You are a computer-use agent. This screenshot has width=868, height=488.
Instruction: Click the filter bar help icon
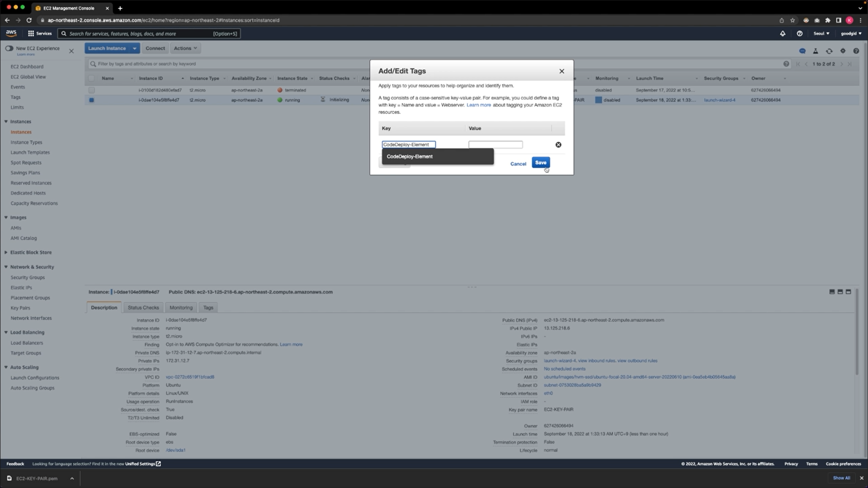(786, 64)
